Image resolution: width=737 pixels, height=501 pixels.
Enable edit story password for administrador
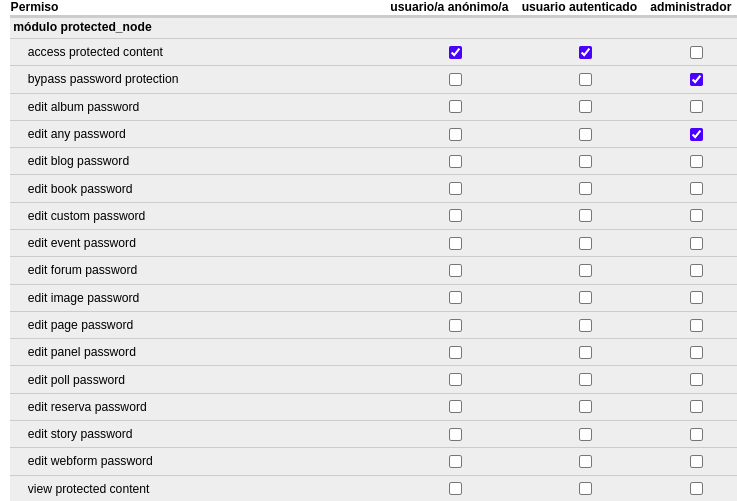(x=696, y=434)
